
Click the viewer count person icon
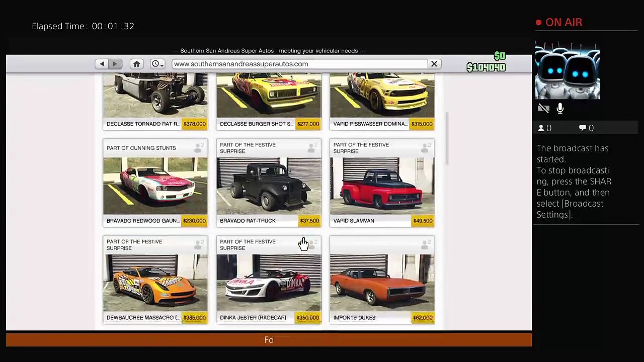tap(541, 128)
